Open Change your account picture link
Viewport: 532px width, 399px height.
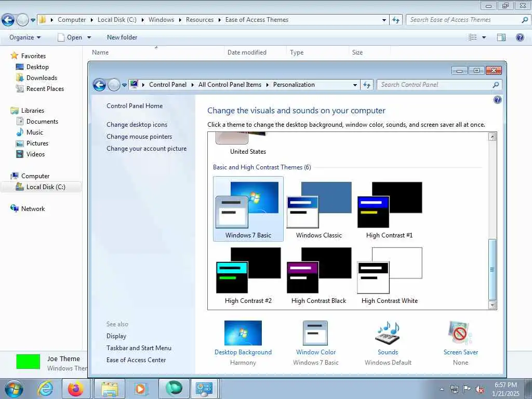[x=146, y=149]
